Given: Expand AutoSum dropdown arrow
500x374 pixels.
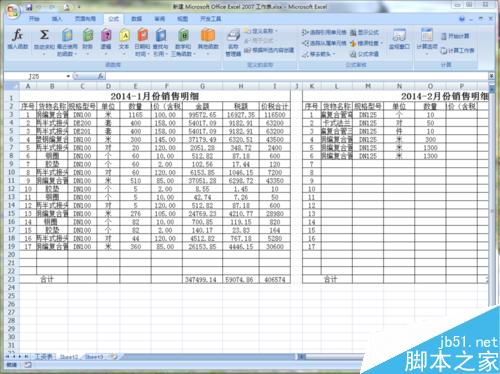Looking at the screenshot, I should [44, 54].
